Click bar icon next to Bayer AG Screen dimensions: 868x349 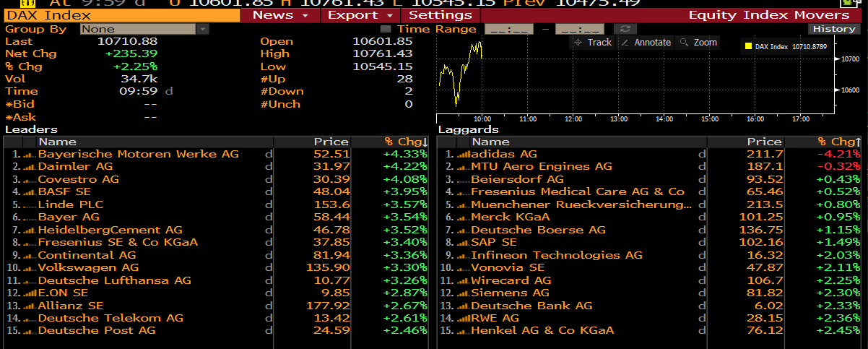[x=29, y=217]
